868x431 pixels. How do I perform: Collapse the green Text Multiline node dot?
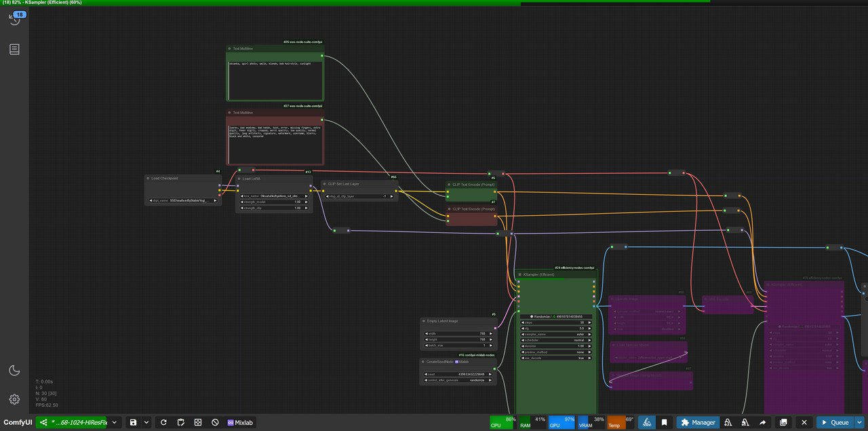coord(230,49)
